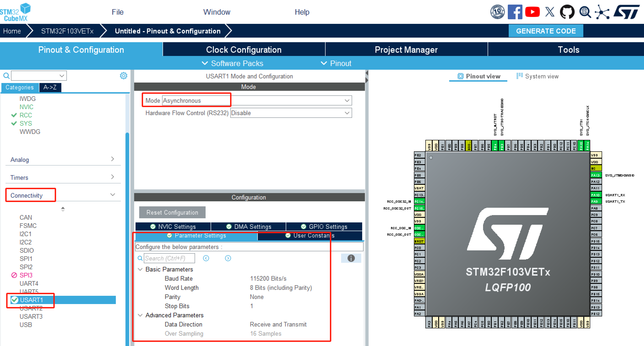This screenshot has height=346, width=644.
Task: Collapse the Basic Parameters section
Action: point(140,269)
